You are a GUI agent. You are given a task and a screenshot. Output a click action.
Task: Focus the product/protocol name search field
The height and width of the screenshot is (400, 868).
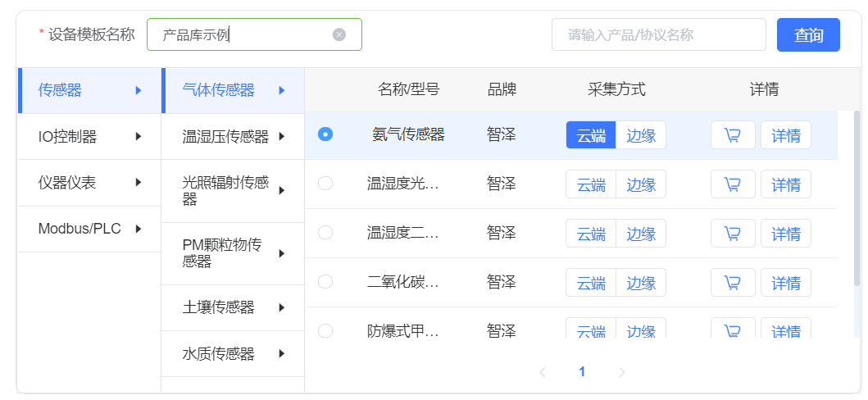click(x=659, y=35)
